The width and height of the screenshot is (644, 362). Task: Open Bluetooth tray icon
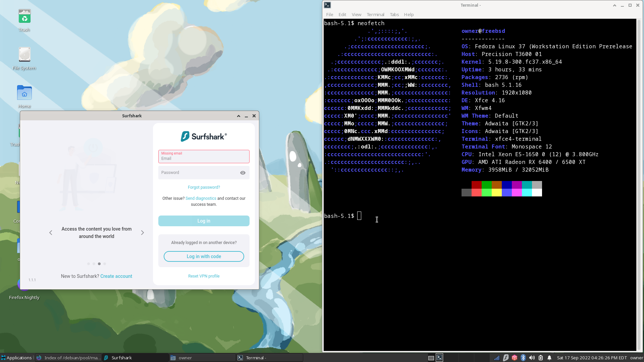pos(523,358)
